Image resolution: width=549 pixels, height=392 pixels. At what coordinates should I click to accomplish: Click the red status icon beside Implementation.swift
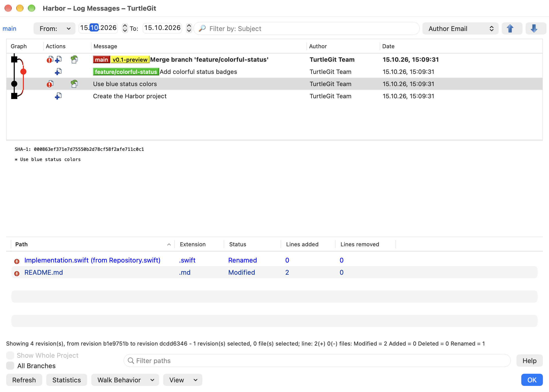tap(17, 261)
